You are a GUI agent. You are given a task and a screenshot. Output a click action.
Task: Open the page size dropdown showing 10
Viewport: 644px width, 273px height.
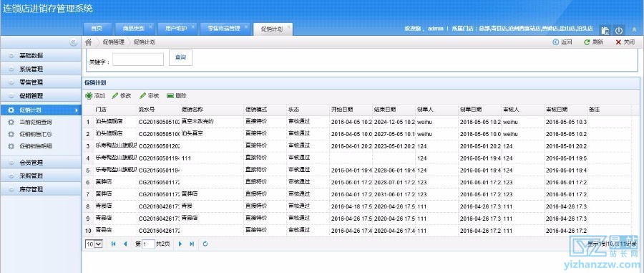point(94,244)
